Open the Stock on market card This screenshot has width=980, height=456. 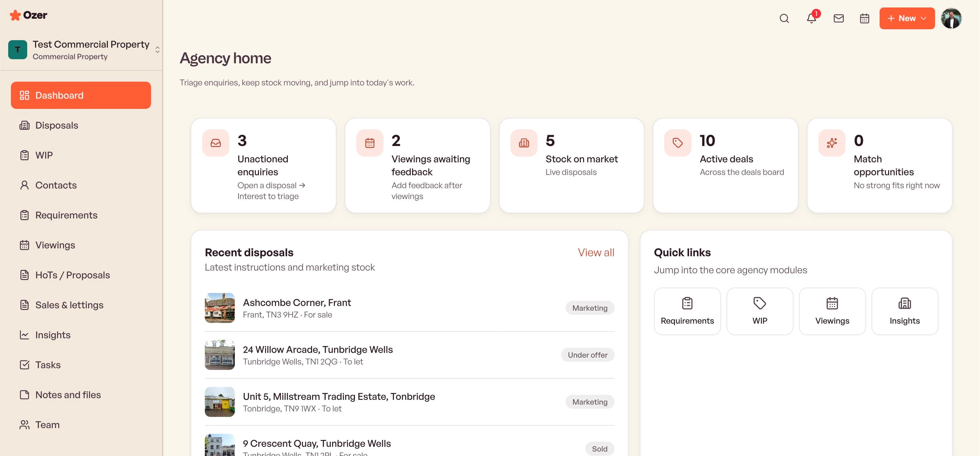(x=571, y=165)
